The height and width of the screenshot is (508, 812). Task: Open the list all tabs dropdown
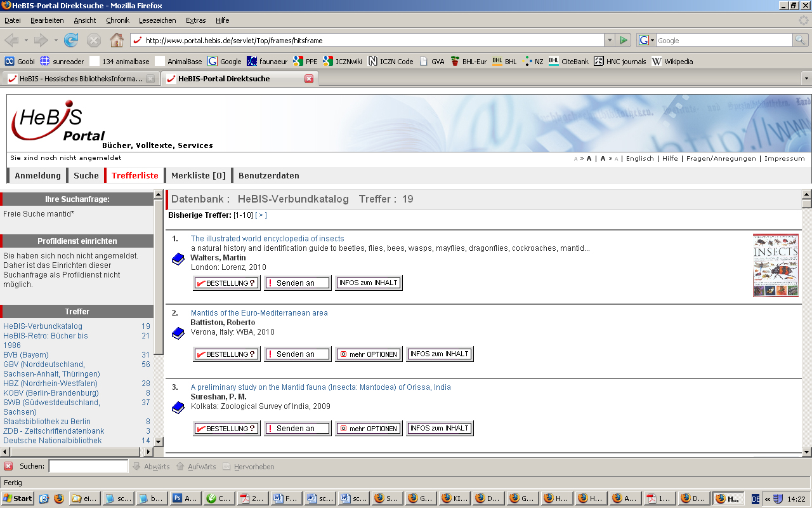tap(806, 79)
